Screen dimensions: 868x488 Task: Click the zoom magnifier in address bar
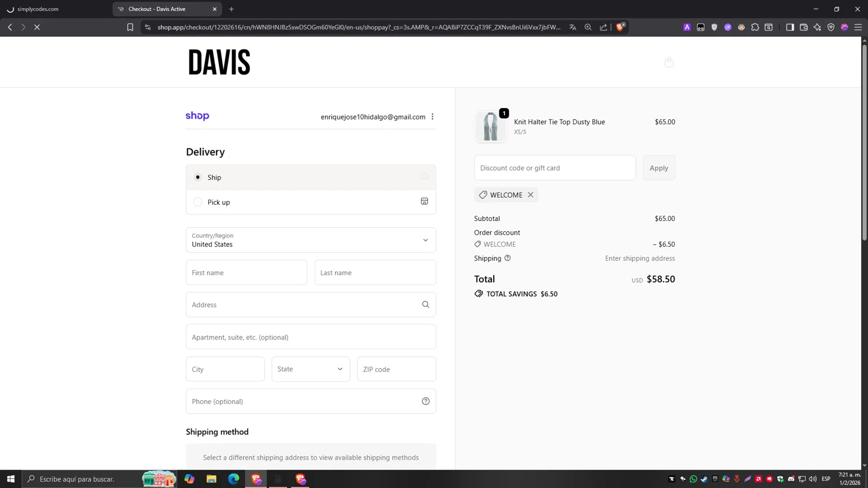[588, 27]
